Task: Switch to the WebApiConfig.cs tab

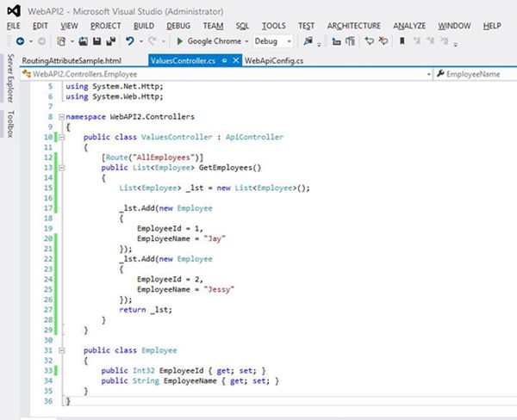Action: click(x=275, y=61)
